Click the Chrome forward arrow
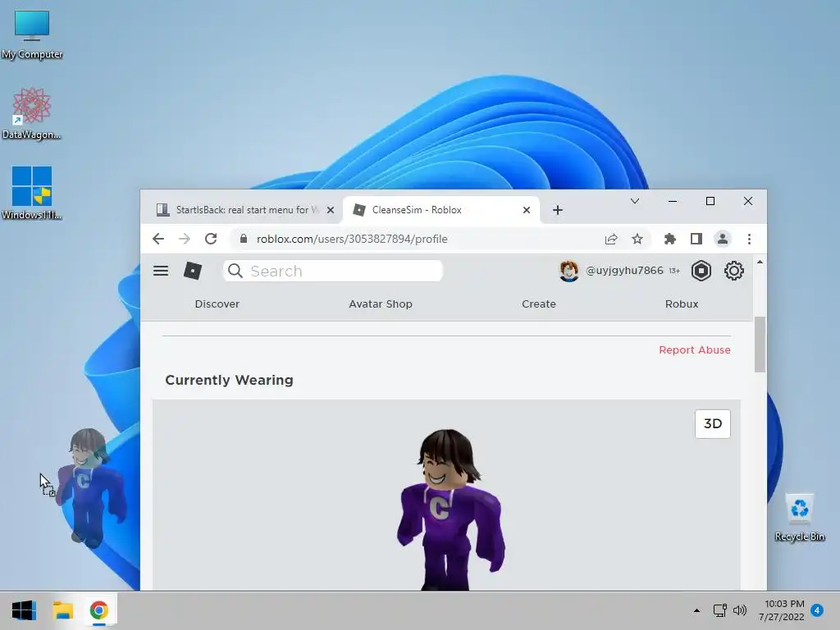 [x=185, y=239]
